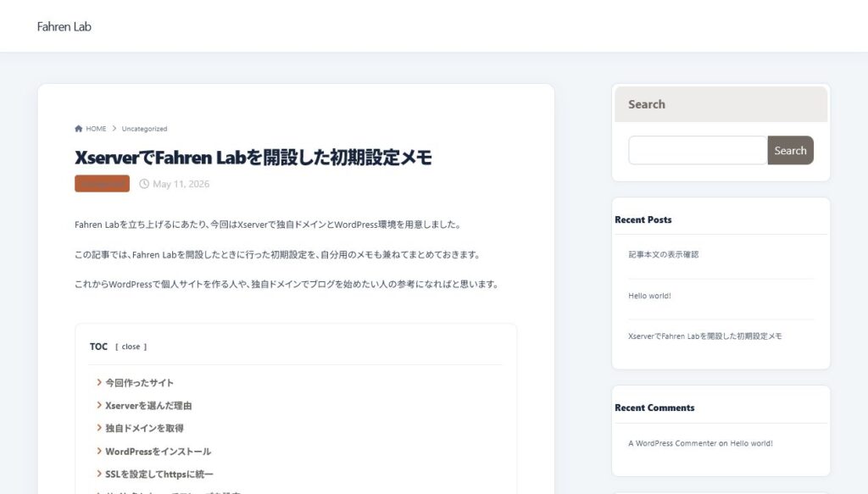Screen dimensions: 868x494
Task: Jump to SSLを設定してhttpsに統一 section
Action: pyautogui.click(x=159, y=474)
